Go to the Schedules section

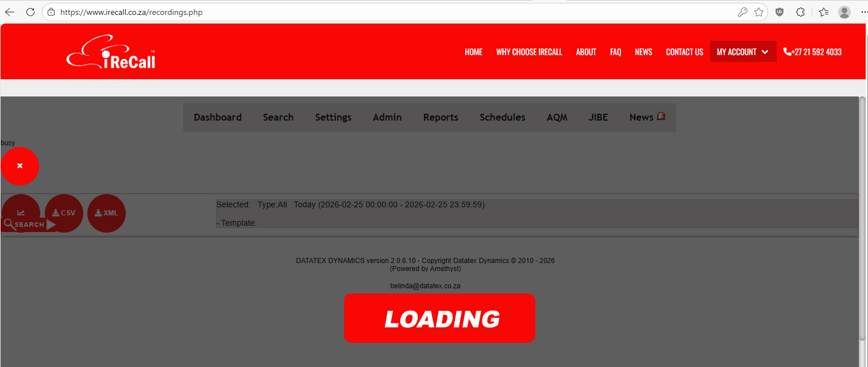(502, 117)
